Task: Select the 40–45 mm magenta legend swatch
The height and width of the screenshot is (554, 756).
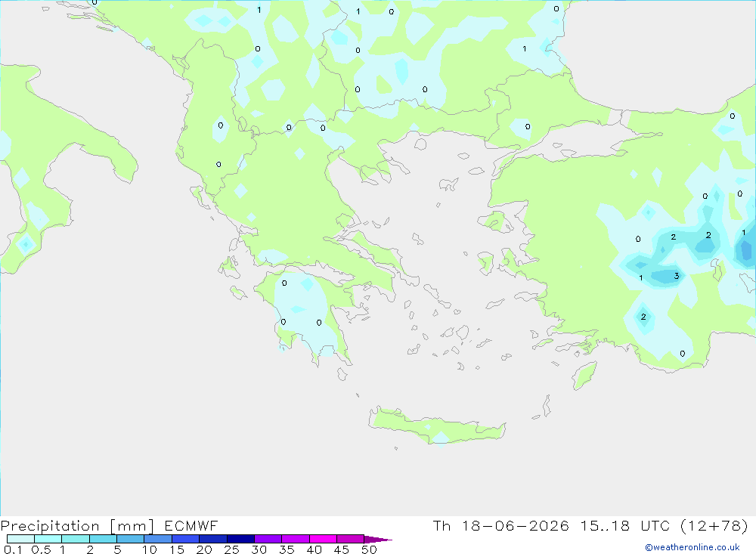Action: pos(323,539)
